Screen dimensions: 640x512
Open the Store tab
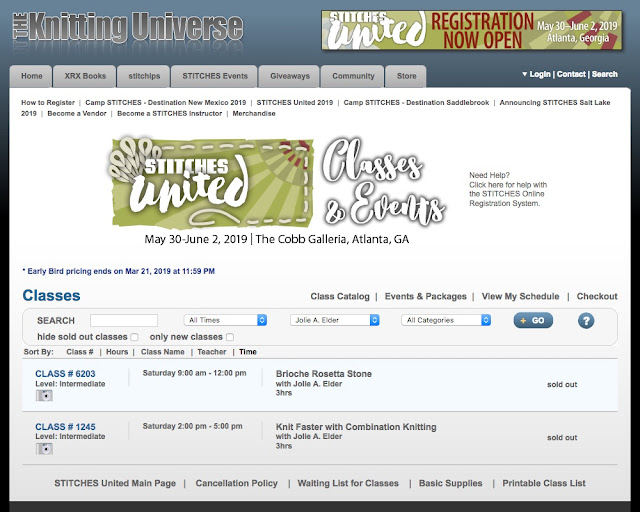(x=406, y=76)
